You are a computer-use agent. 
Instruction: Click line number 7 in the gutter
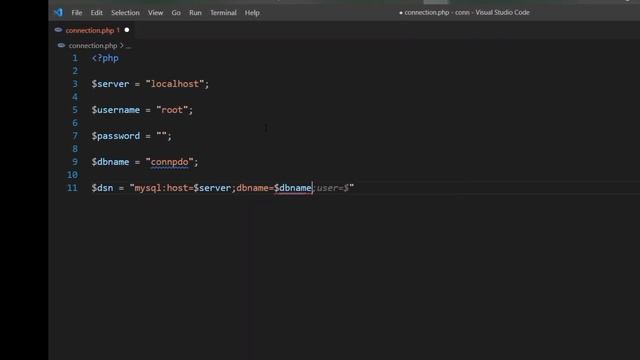click(x=75, y=136)
